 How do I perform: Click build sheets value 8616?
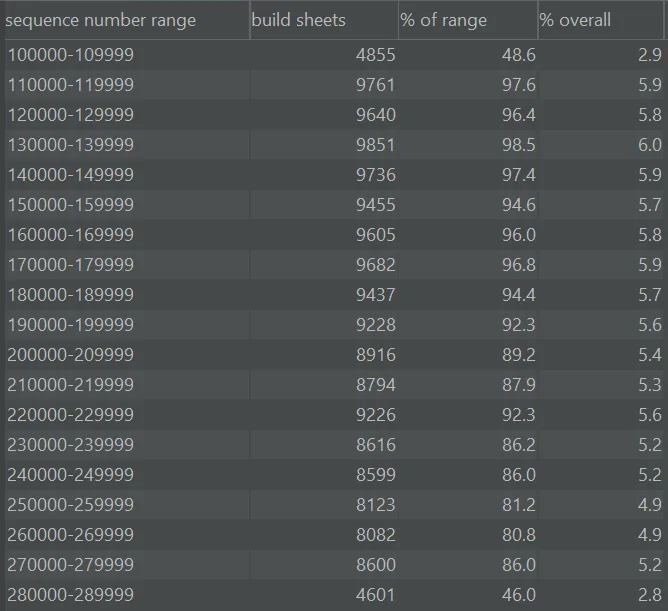pos(376,445)
